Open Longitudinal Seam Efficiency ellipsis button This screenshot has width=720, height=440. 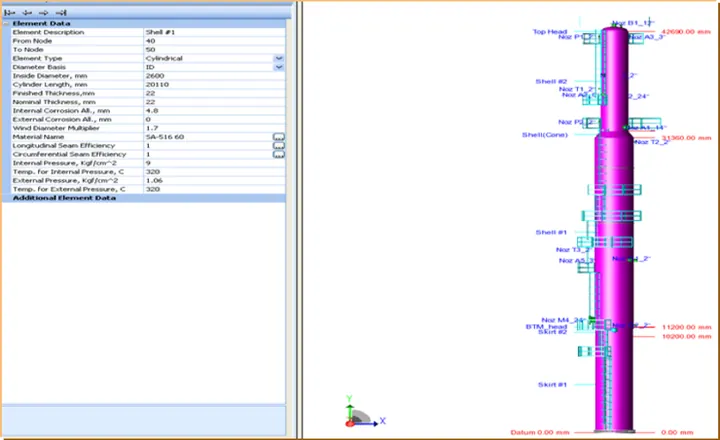coord(279,146)
